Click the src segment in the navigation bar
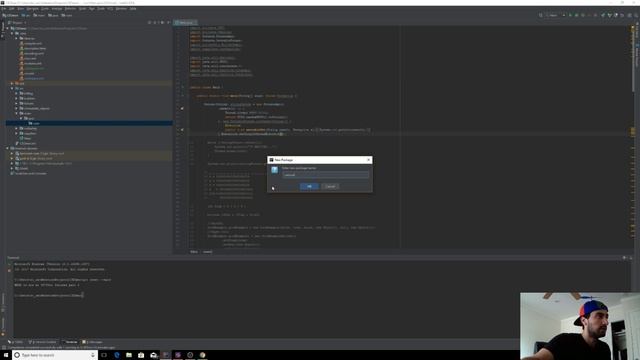Viewport: 640px width, 360px height. pyautogui.click(x=25, y=16)
